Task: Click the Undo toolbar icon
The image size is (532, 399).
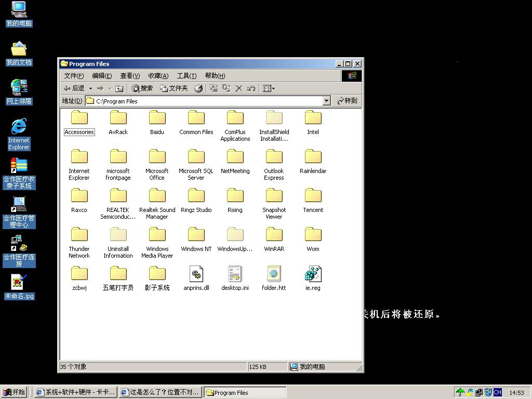Action: 251,88
